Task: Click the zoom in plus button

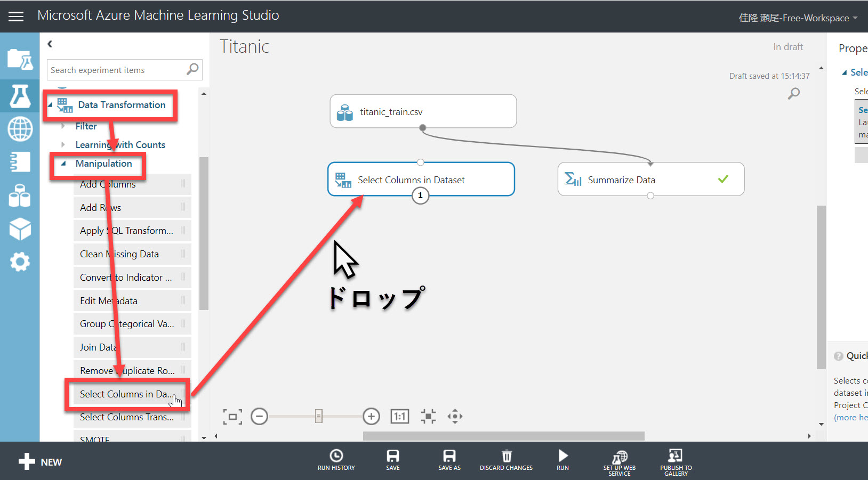Action: 371,416
